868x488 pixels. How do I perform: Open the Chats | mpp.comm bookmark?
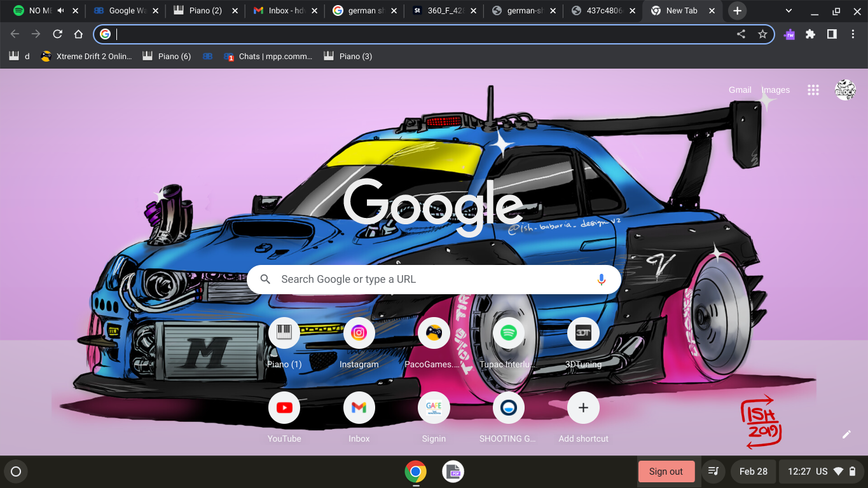pyautogui.click(x=268, y=57)
